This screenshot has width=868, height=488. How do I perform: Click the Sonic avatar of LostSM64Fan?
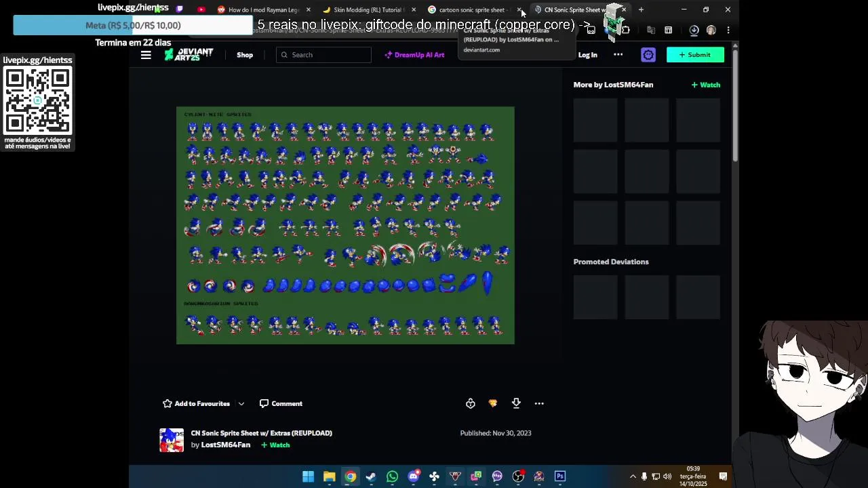click(x=172, y=440)
